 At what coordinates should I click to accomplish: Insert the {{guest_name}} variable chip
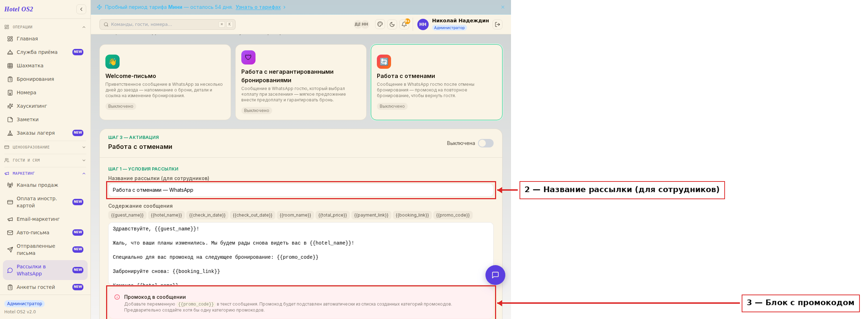point(127,215)
